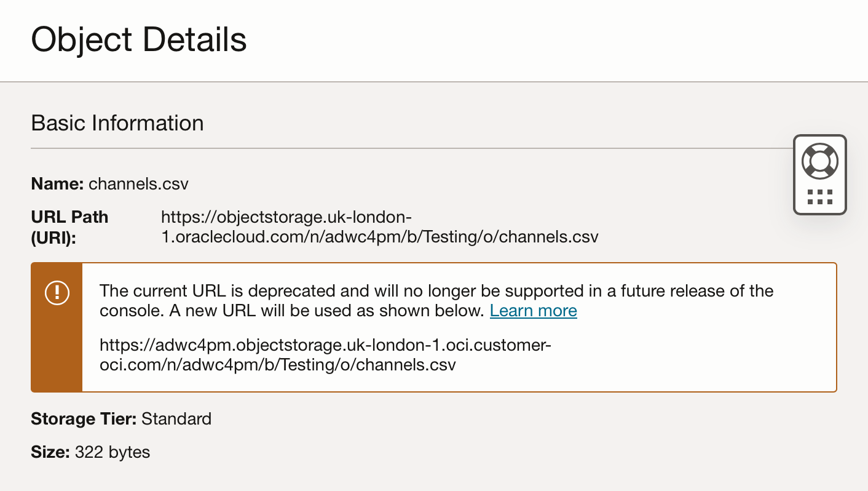Click the deprecation alert banner icon
Image resolution: width=868 pixels, height=491 pixels.
click(x=57, y=292)
